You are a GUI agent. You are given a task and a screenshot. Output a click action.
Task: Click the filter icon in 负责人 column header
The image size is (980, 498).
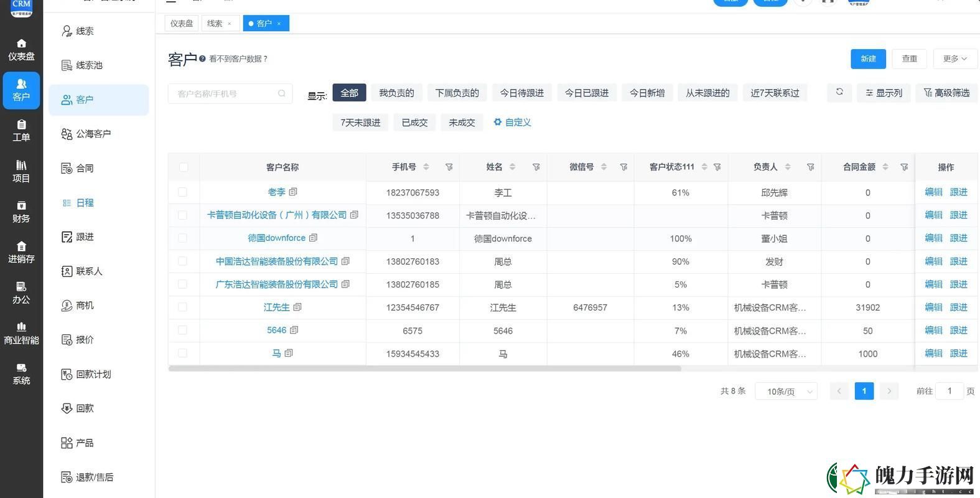coord(810,167)
